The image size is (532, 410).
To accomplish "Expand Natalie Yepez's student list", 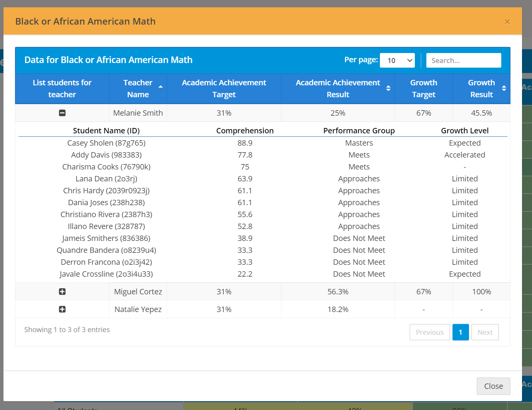I will [x=62, y=309].
